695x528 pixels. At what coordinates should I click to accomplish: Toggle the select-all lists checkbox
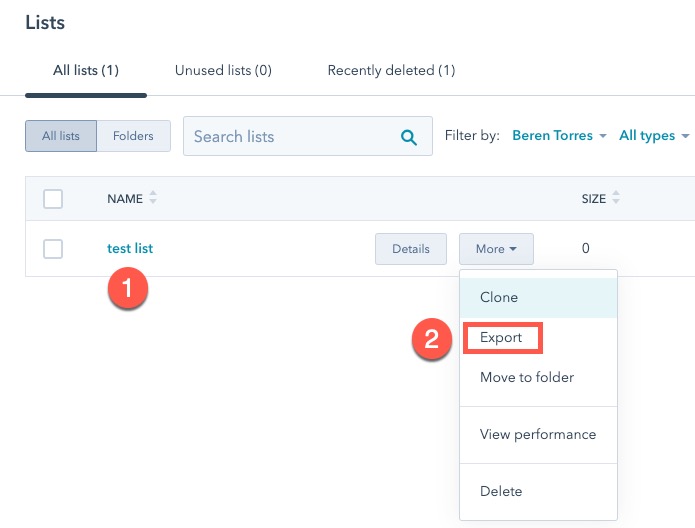coord(53,199)
